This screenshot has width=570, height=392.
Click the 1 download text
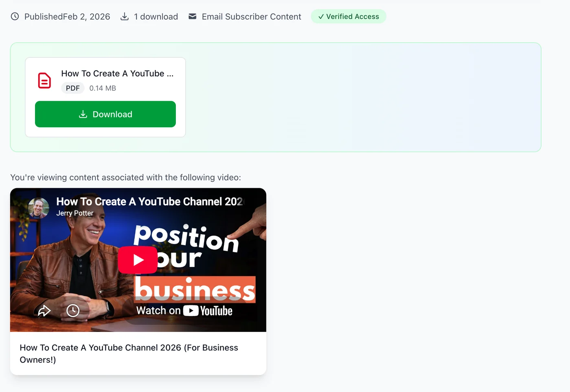click(x=156, y=17)
